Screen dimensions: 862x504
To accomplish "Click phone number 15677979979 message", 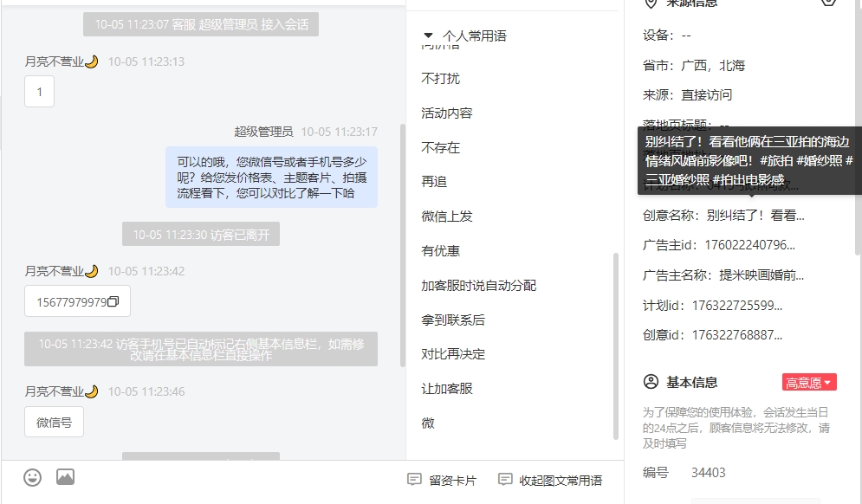I will (x=77, y=301).
